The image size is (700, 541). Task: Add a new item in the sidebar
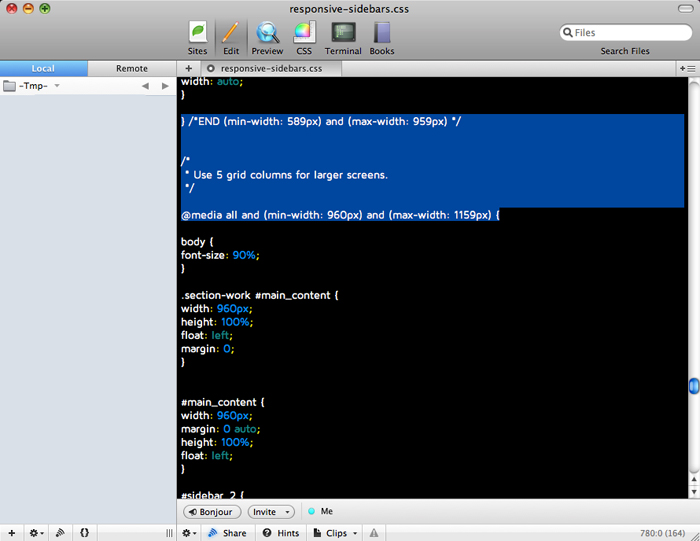(12, 533)
